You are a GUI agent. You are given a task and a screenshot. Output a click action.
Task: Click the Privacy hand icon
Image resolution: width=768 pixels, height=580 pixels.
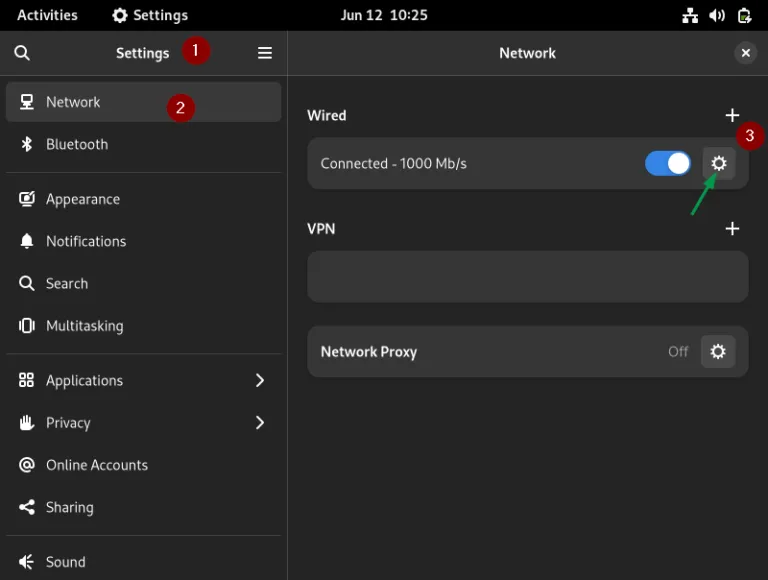26,422
